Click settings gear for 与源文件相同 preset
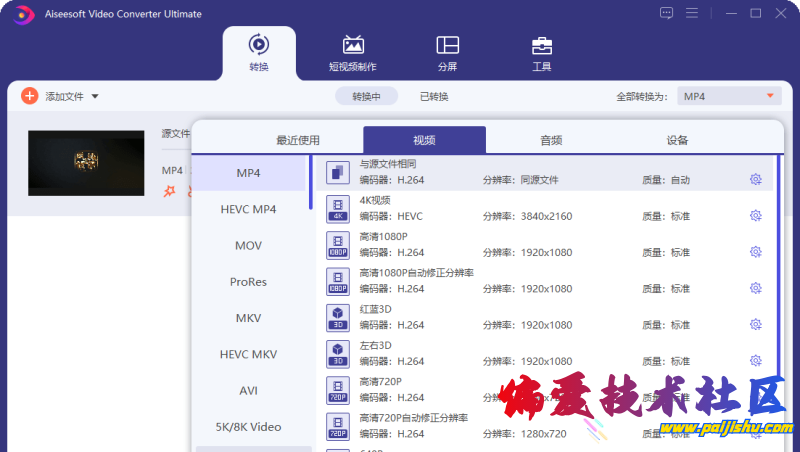 pyautogui.click(x=755, y=180)
